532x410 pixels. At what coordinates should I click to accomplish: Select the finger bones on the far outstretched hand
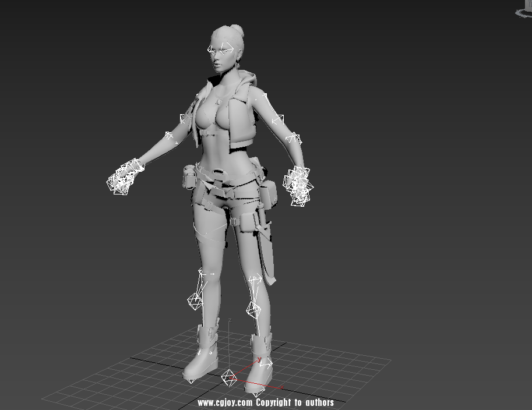122,178
